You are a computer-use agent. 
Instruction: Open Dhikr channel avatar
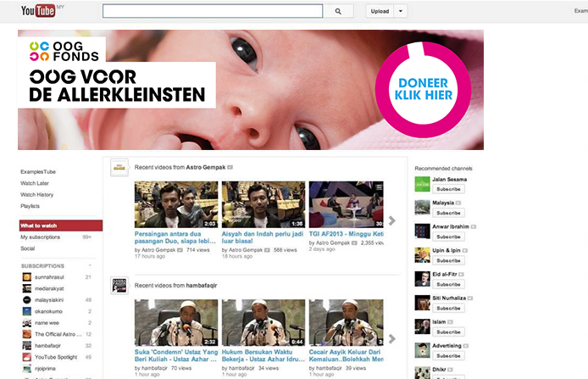pos(422,373)
